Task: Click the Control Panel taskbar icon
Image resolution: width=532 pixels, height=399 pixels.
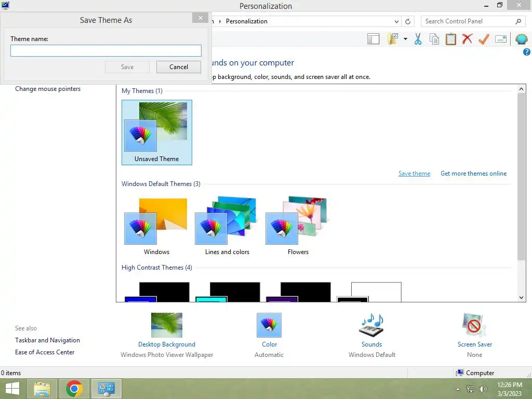Action: coord(107,389)
